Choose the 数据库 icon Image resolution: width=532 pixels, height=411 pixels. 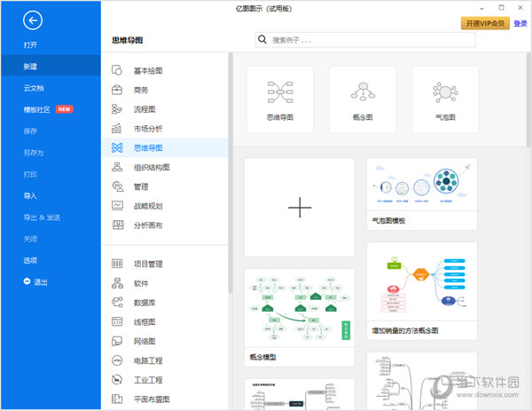[x=117, y=303]
